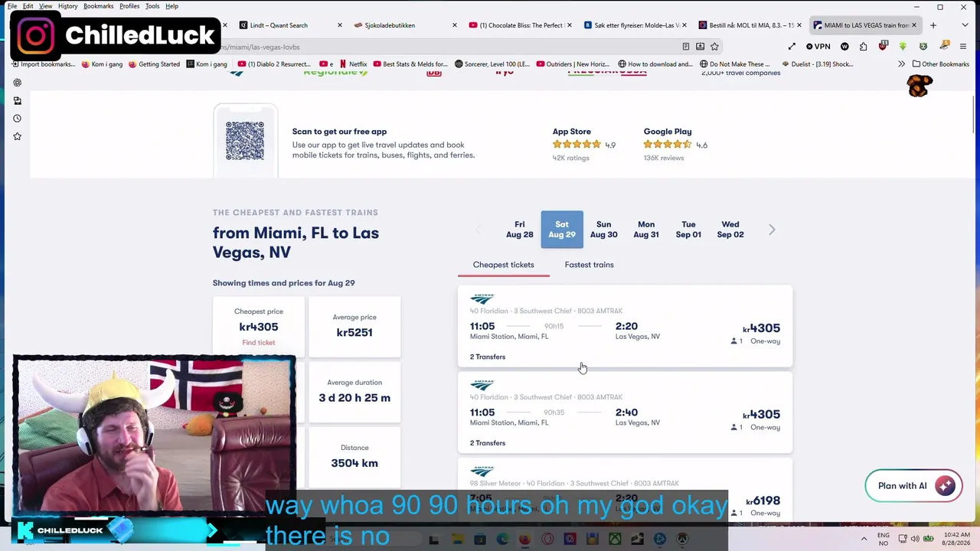Choose the Wed Sep 02 date
980x551 pixels.
pyautogui.click(x=730, y=230)
